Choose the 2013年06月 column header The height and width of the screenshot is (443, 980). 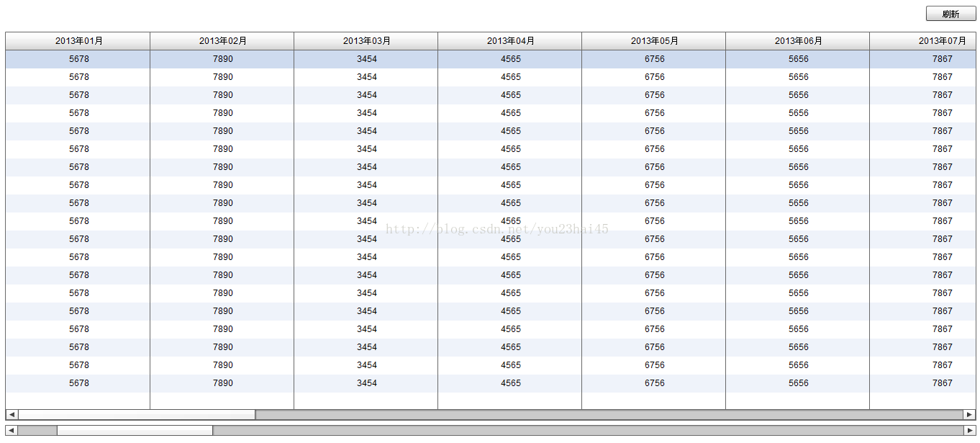(x=798, y=41)
